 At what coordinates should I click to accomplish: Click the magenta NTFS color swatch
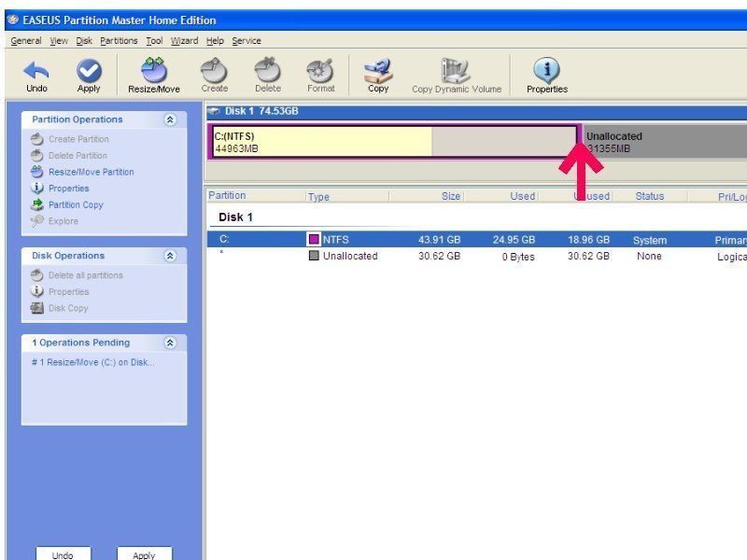[x=314, y=239]
